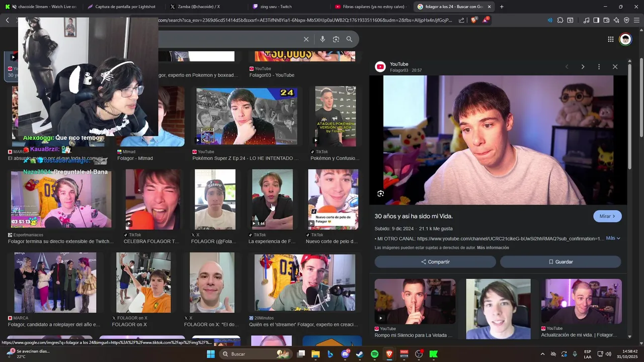The height and width of the screenshot is (362, 644).
Task: Open the Windows Start menu
Action: tap(211, 354)
